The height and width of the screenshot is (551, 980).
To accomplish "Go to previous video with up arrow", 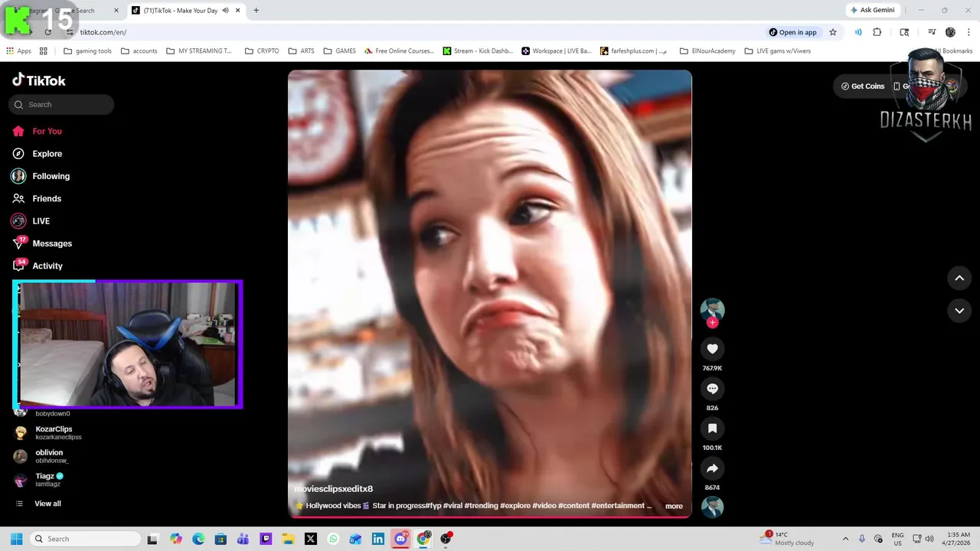I will point(959,278).
